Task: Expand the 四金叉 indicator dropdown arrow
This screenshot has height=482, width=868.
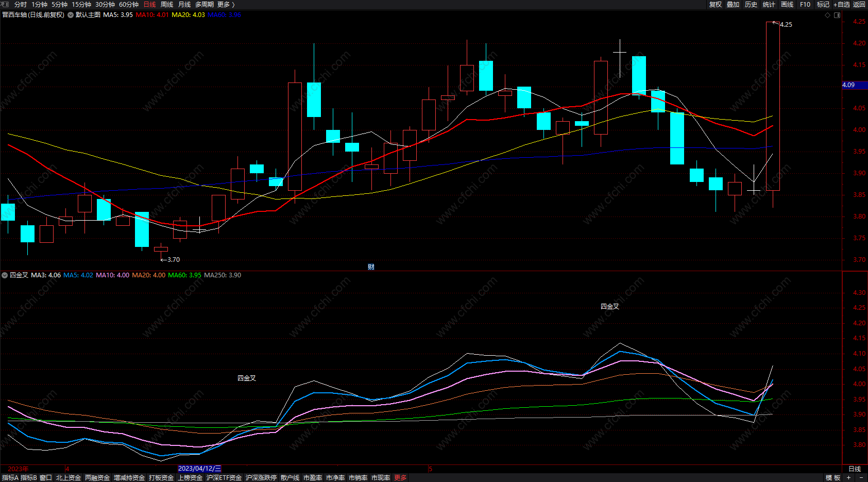Action: [5, 275]
